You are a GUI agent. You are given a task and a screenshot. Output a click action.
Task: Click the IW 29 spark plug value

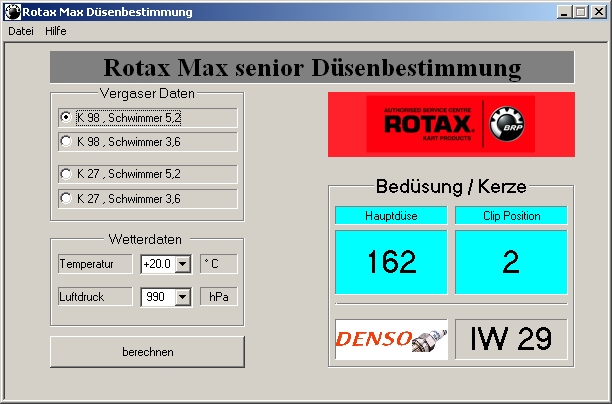[x=511, y=339]
